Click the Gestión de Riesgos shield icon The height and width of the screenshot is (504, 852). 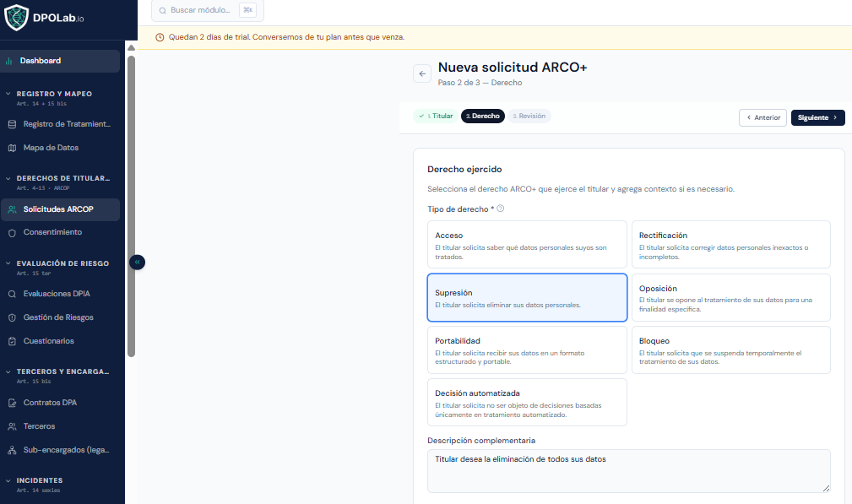click(12, 317)
